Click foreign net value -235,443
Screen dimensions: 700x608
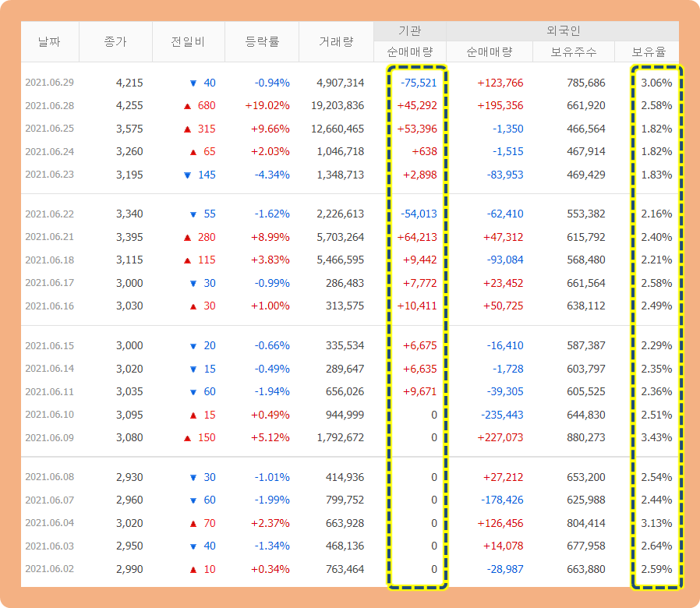point(502,415)
